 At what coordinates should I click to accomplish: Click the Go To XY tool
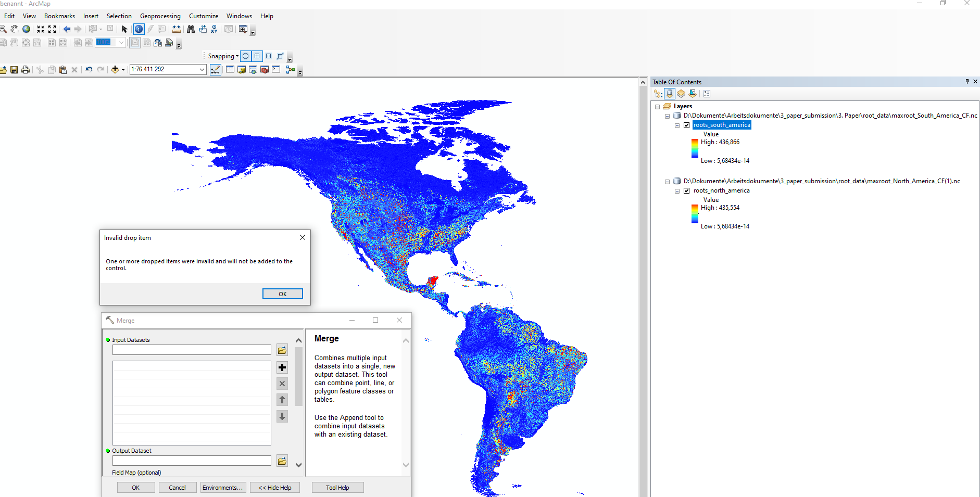[214, 29]
